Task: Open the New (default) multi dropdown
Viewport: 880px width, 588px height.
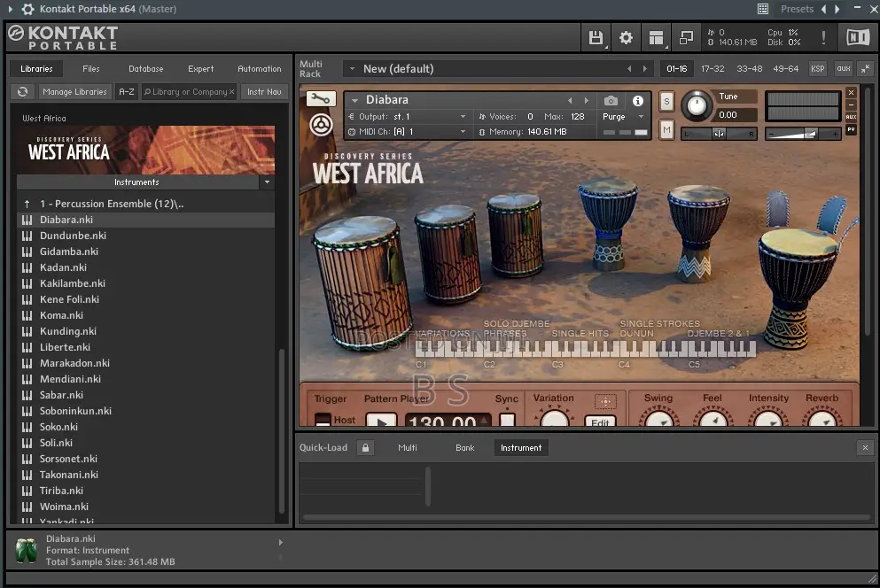Action: pos(352,69)
